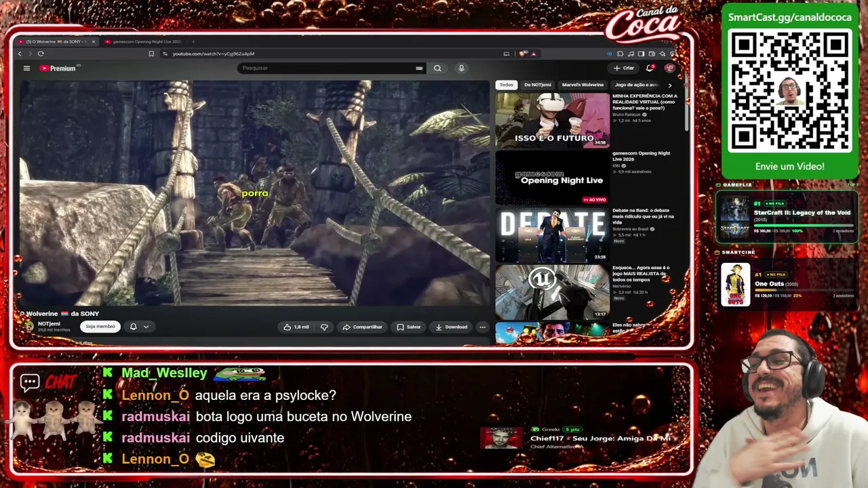Click the chat speech-bubble icon
This screenshot has height=488, width=868.
[30, 382]
